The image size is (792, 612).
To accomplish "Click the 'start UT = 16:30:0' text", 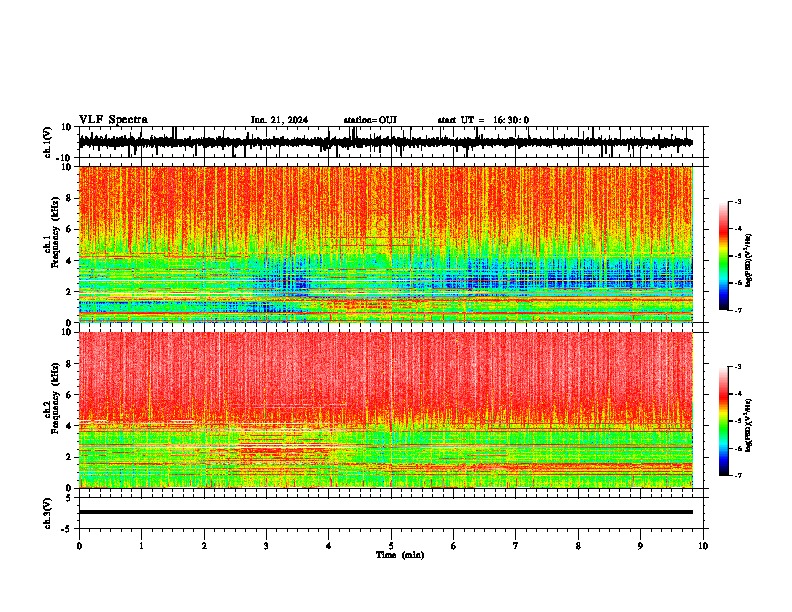I will (x=483, y=120).
